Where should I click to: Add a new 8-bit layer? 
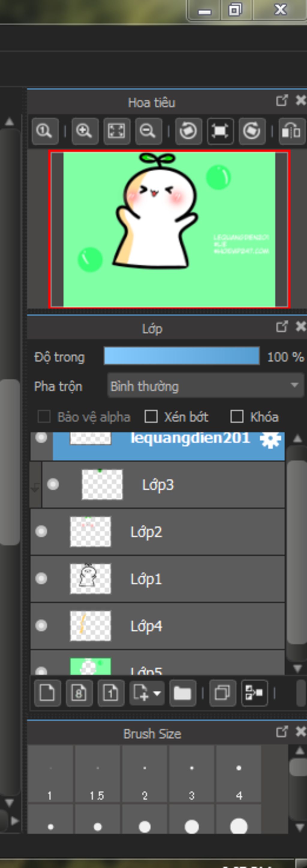(x=79, y=693)
